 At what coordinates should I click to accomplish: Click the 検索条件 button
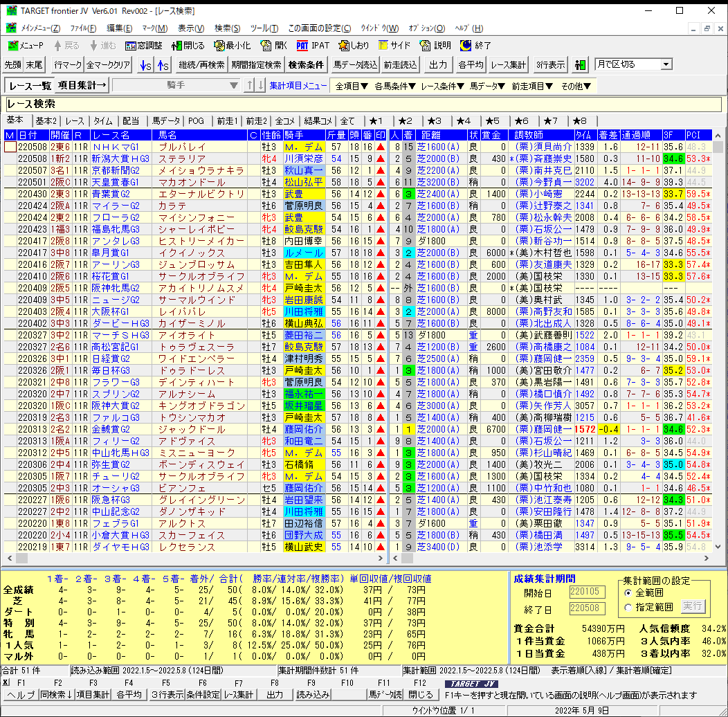pyautogui.click(x=306, y=65)
